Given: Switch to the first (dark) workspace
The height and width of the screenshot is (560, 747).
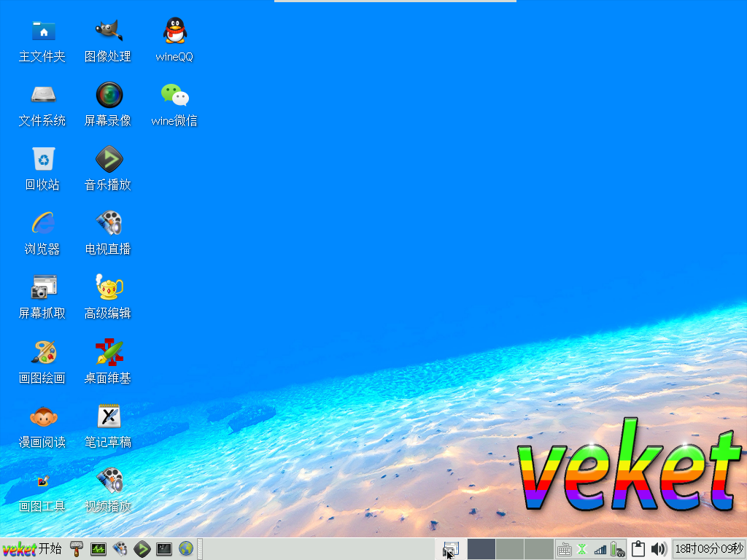Looking at the screenshot, I should [481, 549].
